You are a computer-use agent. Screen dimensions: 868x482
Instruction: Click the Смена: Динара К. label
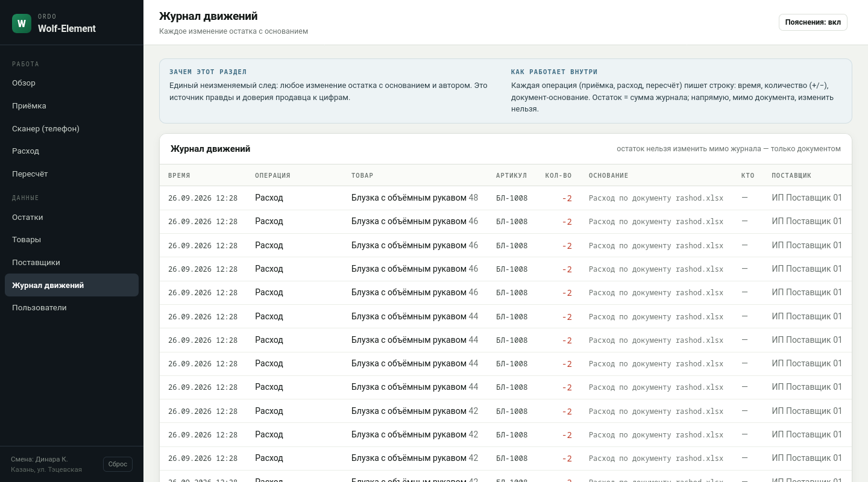[x=39, y=459]
